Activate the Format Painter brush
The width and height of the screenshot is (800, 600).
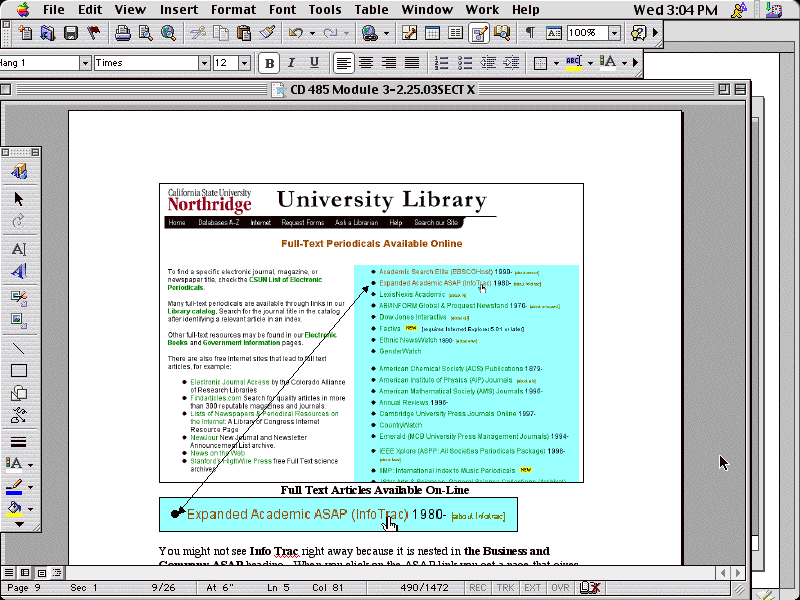tap(267, 34)
